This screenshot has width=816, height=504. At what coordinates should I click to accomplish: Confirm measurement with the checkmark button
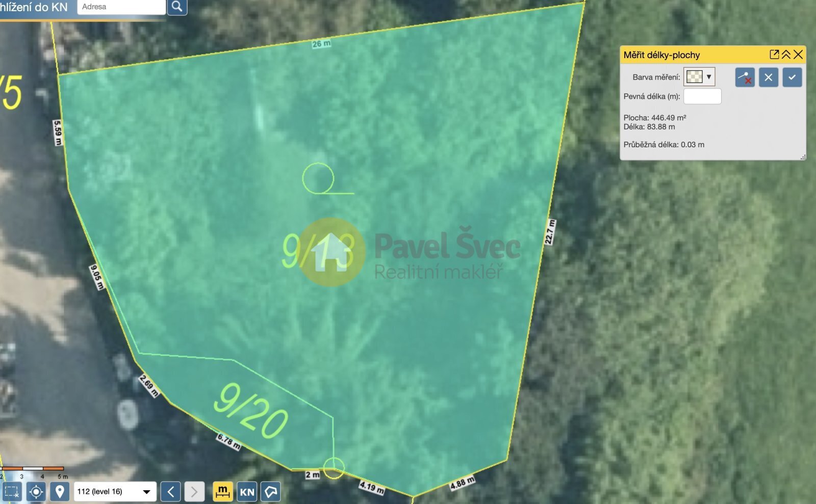(x=792, y=77)
